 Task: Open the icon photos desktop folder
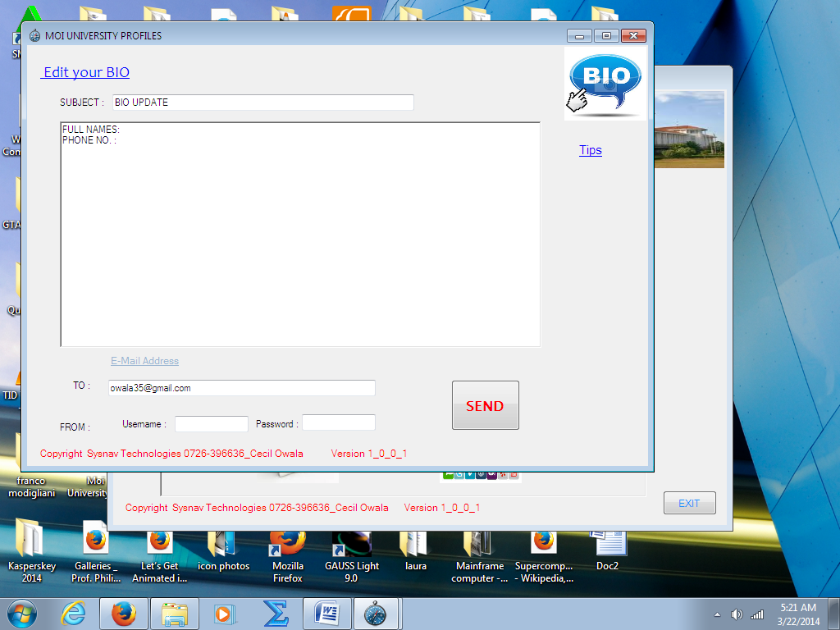pyautogui.click(x=223, y=552)
